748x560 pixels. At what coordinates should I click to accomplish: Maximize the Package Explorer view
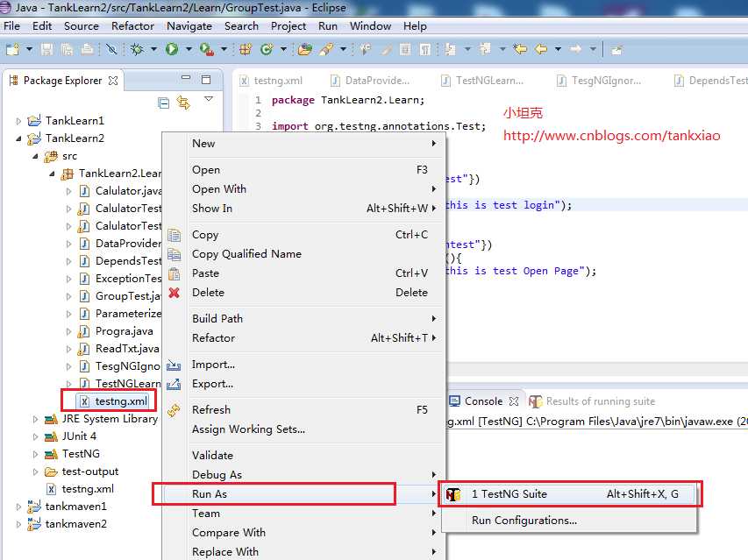(206, 80)
